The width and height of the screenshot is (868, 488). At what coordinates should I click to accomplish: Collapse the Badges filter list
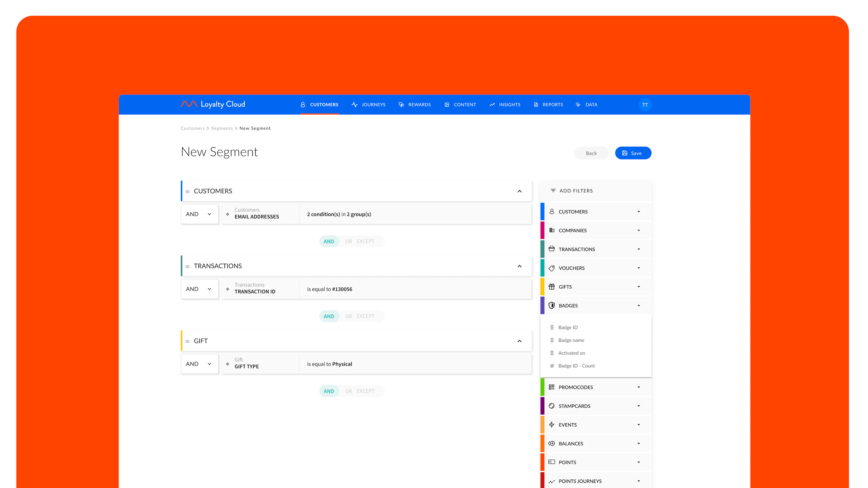coord(639,305)
